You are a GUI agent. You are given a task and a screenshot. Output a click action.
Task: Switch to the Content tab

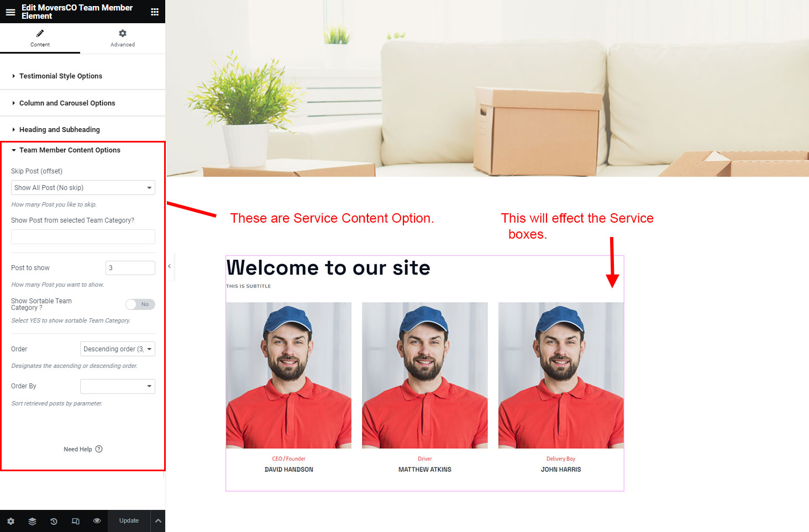40,38
